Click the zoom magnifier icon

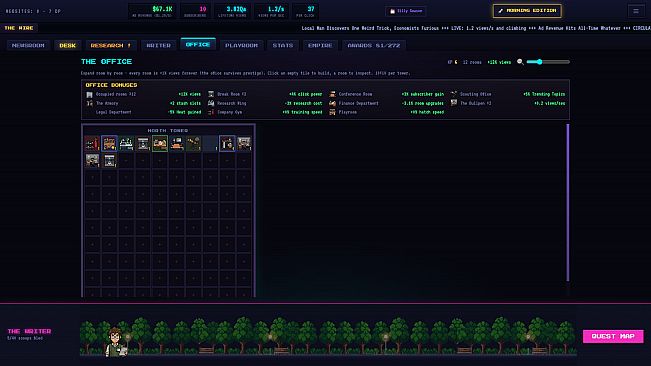pyautogui.click(x=520, y=62)
